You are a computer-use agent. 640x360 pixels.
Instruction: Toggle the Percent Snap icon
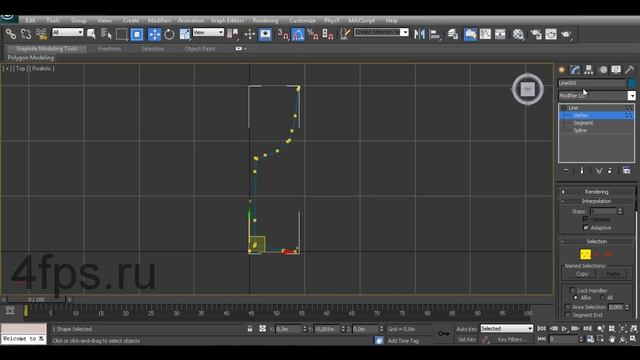[313, 34]
